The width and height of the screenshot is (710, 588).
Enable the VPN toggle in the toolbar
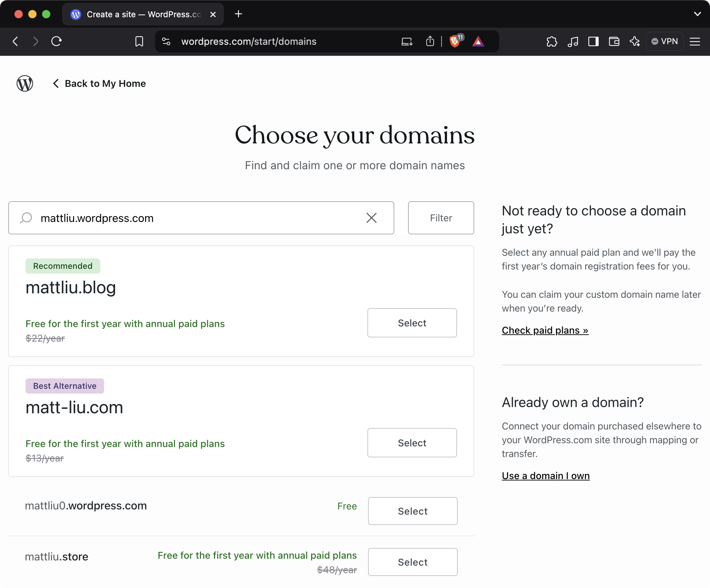pos(665,41)
